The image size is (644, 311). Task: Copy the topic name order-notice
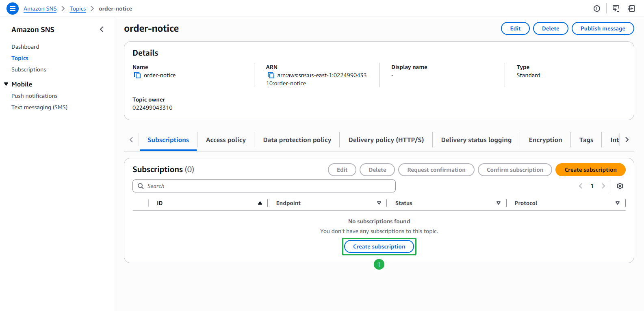[137, 75]
